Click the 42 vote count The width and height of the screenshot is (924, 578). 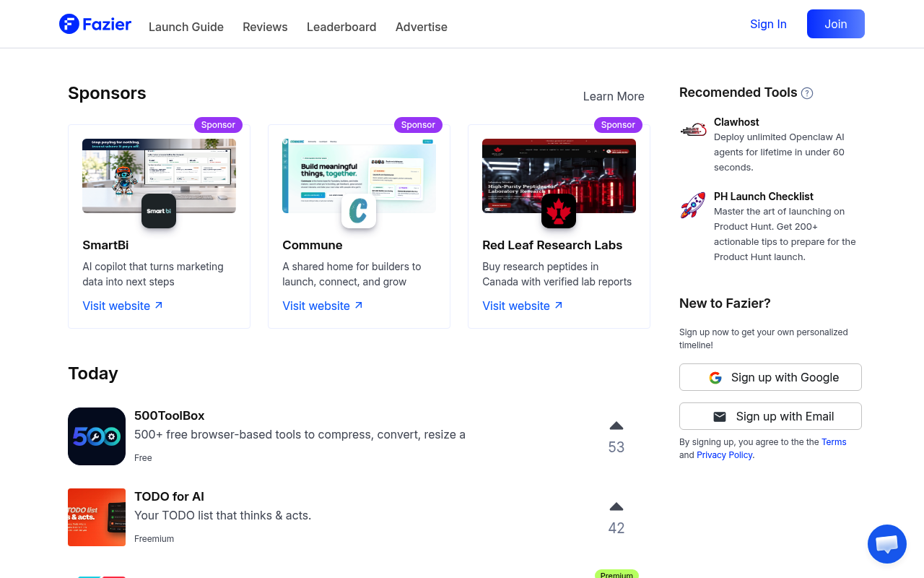pyautogui.click(x=616, y=528)
